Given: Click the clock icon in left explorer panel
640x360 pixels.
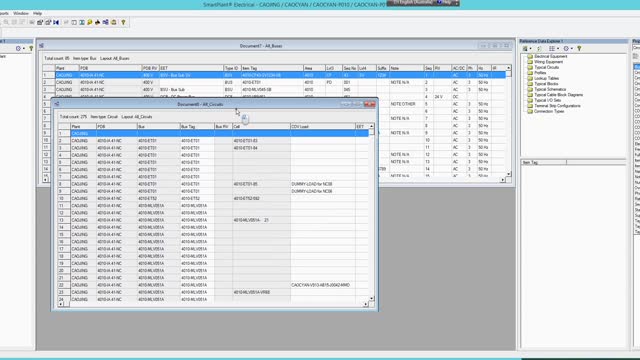Looking at the screenshot, I should point(18,48).
